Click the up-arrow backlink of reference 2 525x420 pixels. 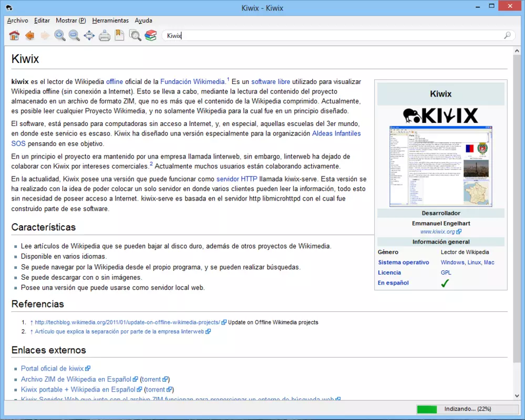[x=32, y=332]
